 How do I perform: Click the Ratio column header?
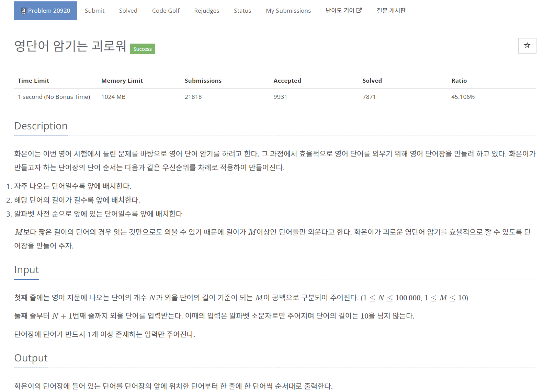[459, 81]
